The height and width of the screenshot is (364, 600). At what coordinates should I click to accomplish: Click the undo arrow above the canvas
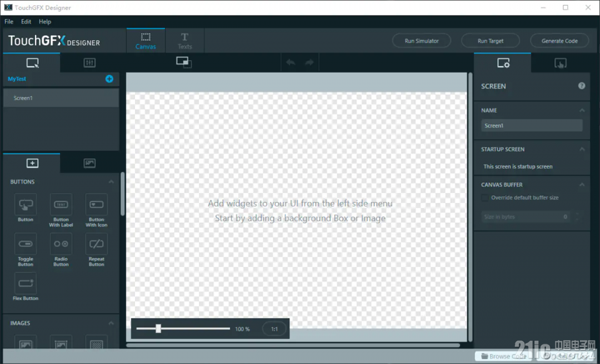291,62
